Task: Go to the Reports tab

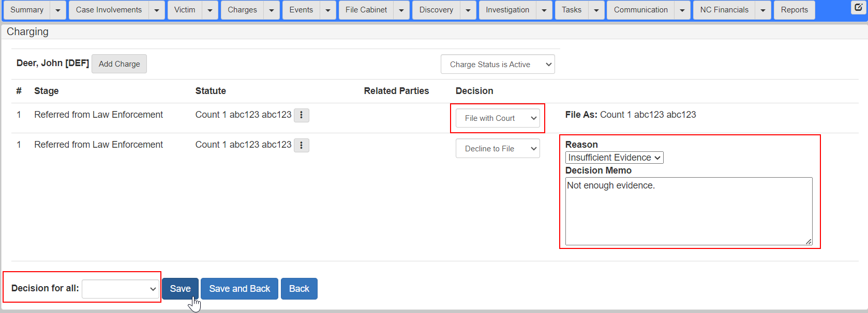Action: coord(794,10)
